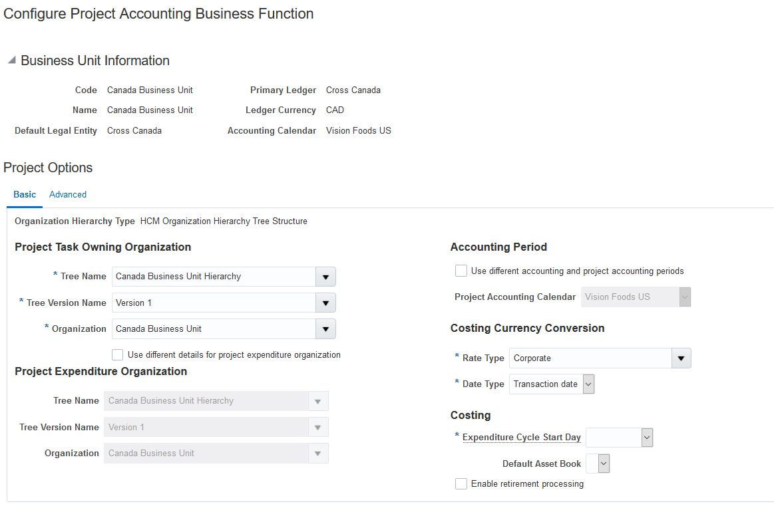Open the Rate Type dropdown arrow
This screenshot has height=532, width=774.
[680, 358]
